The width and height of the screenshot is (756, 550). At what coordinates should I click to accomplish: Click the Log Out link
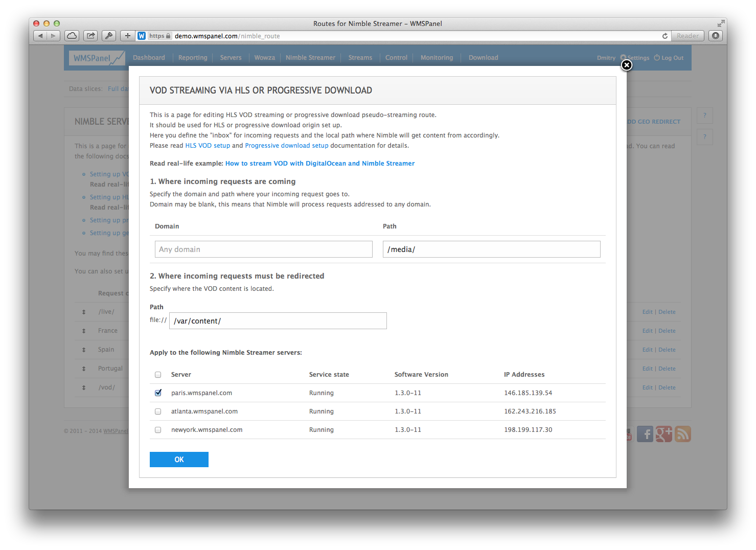(669, 58)
